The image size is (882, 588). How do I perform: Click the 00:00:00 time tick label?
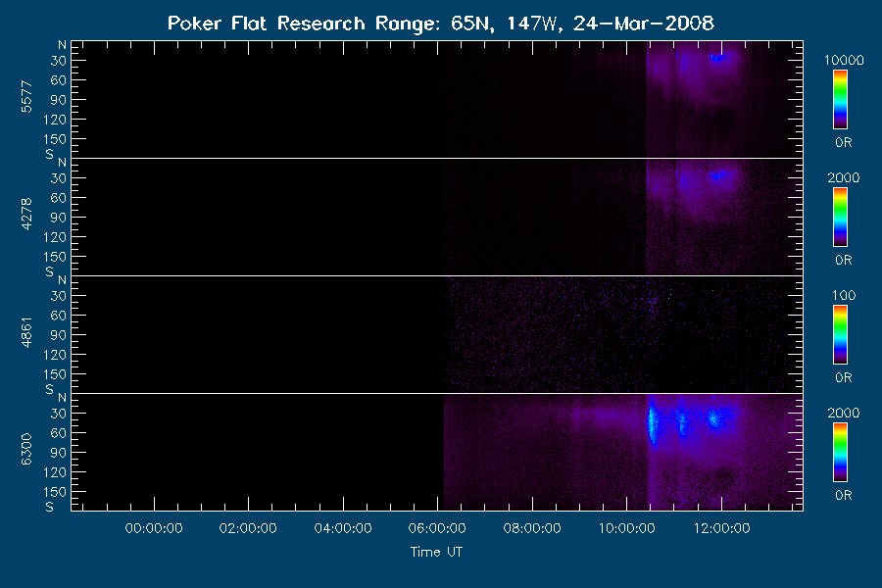click(154, 528)
